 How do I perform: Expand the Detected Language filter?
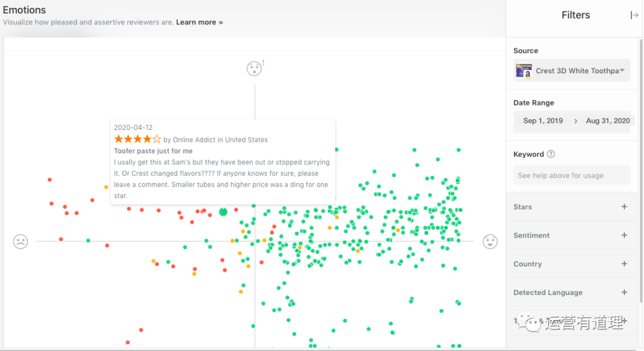624,293
